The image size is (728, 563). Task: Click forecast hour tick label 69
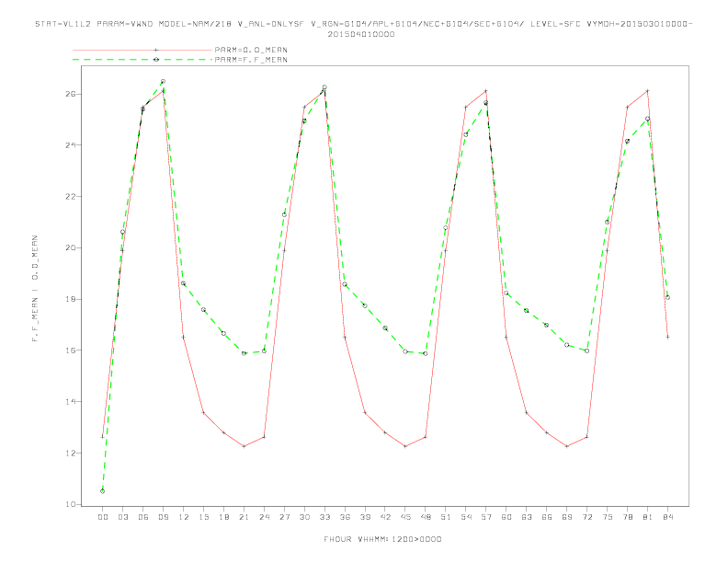[x=567, y=517]
